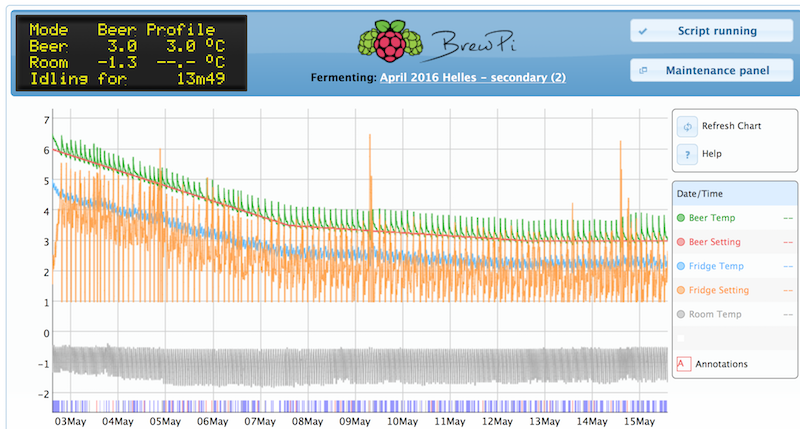800x429 pixels.
Task: Toggle Fridge Setting orange legend dot
Action: click(x=681, y=290)
